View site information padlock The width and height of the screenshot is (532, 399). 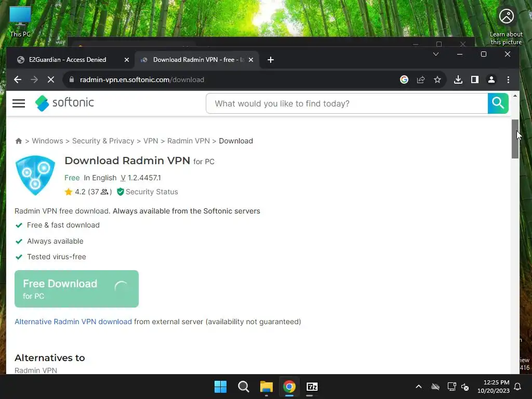(x=72, y=79)
